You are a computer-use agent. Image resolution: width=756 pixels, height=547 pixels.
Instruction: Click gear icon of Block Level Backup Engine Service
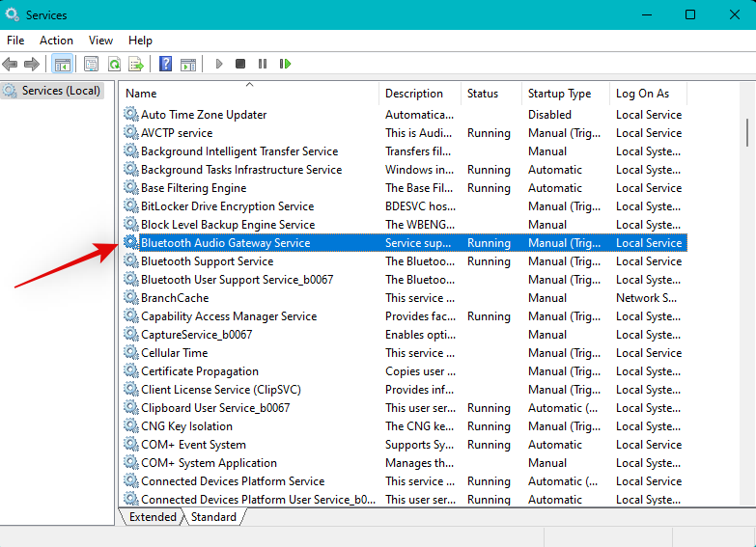[x=130, y=224]
